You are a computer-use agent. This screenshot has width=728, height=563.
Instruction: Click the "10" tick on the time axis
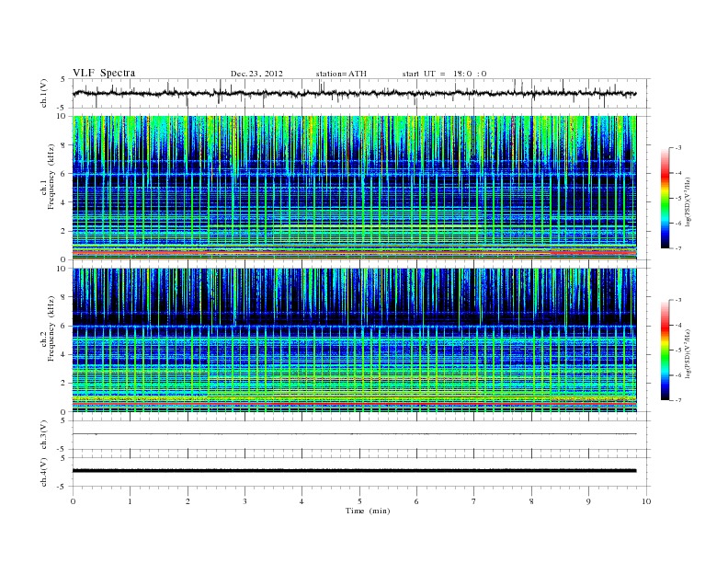click(x=646, y=501)
